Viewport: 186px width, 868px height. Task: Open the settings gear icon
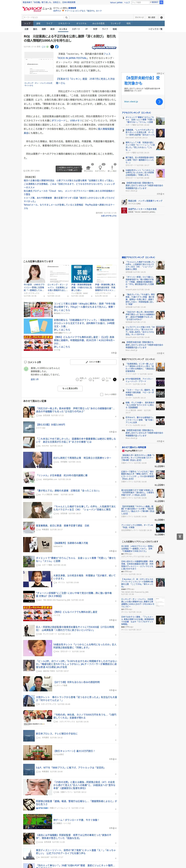coord(161,18)
